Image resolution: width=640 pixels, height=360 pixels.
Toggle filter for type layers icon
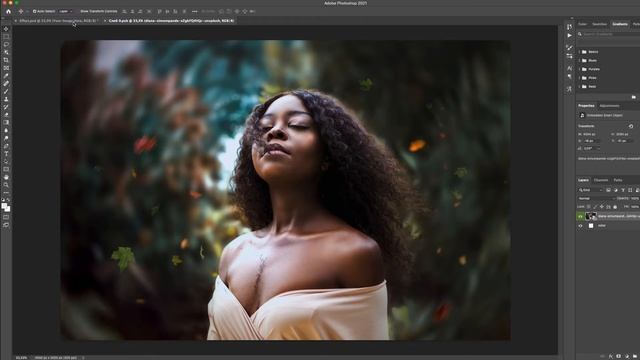coord(623,190)
